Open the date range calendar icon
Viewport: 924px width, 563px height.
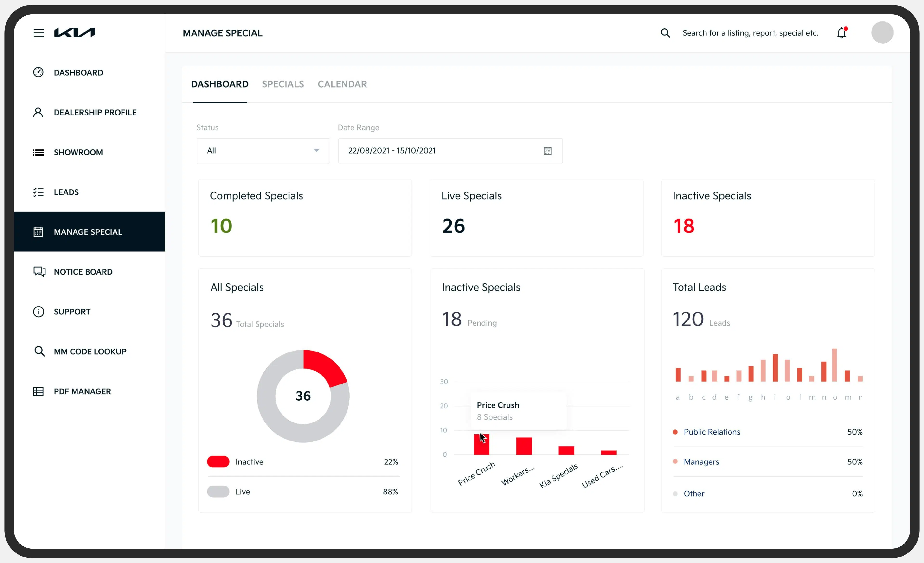[547, 151]
